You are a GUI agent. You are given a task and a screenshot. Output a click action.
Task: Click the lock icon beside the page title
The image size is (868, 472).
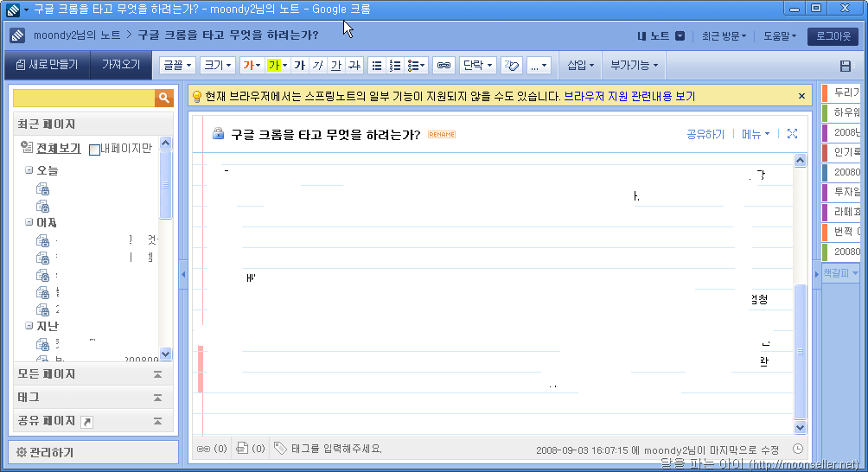[219, 133]
